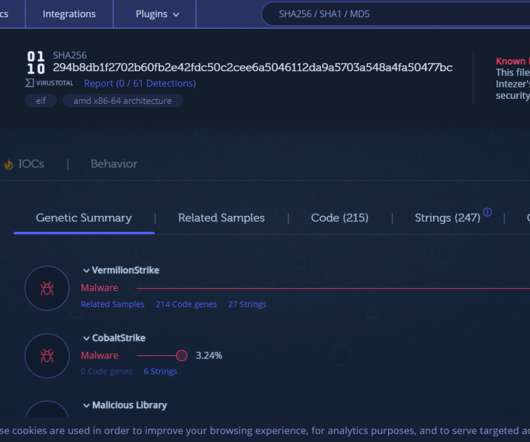Open the Strings (247) tab

click(447, 218)
